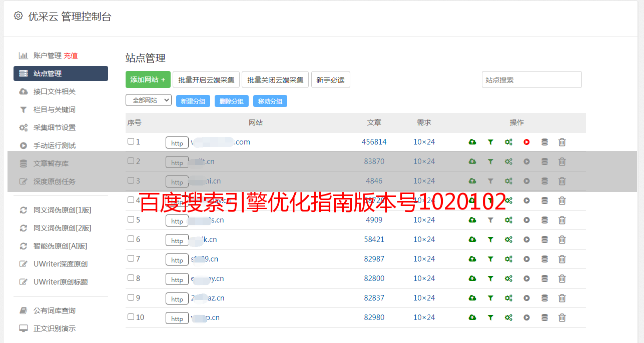Click the gear icon beside the 优采云 title
644x343 pixels.
[x=19, y=16]
